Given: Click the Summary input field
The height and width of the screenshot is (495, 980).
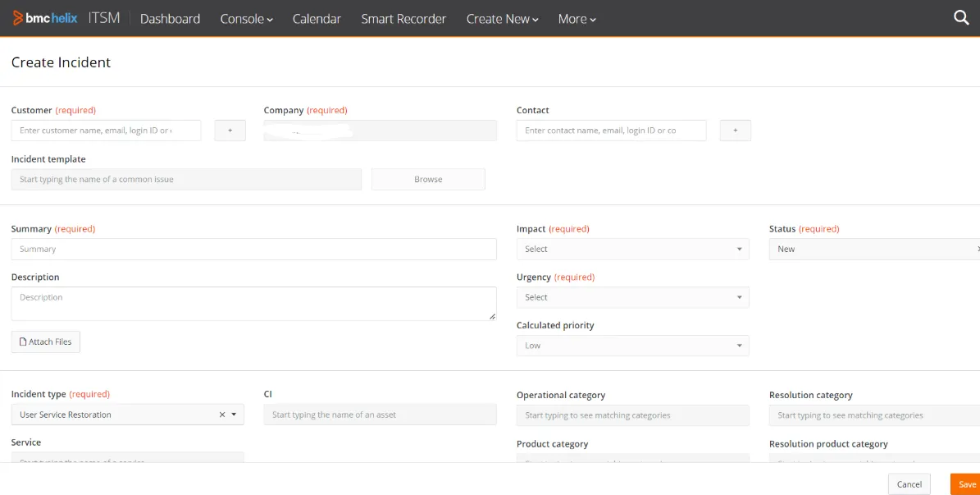Looking at the screenshot, I should [253, 249].
